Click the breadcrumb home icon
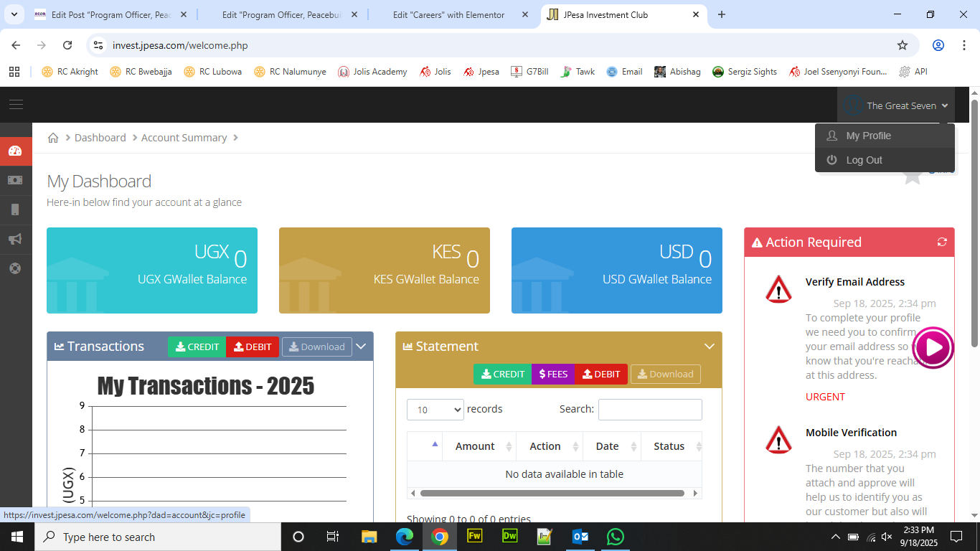The image size is (980, 551). point(53,138)
